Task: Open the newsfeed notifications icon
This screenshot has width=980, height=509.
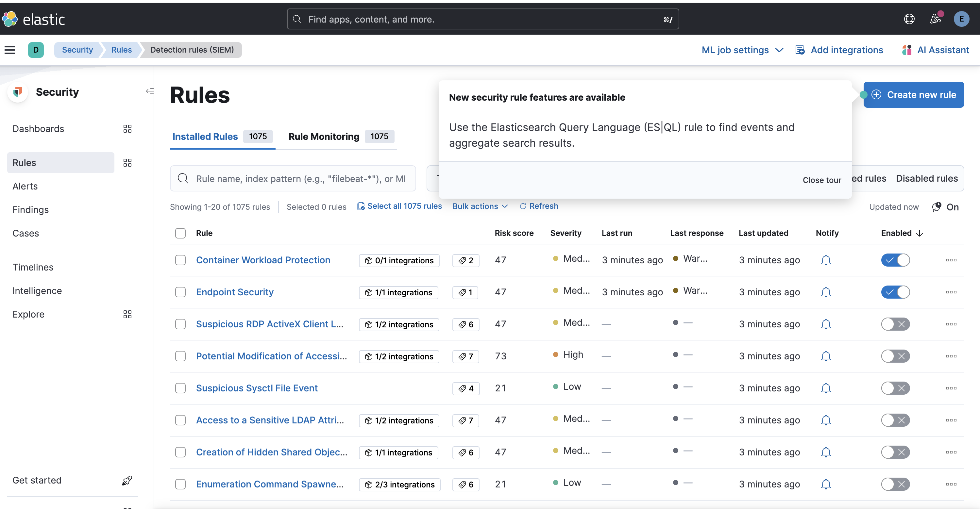Action: click(x=936, y=19)
